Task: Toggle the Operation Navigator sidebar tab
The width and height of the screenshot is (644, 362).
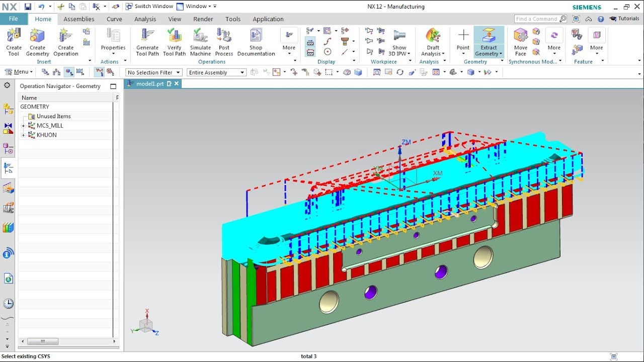Action: (x=8, y=168)
